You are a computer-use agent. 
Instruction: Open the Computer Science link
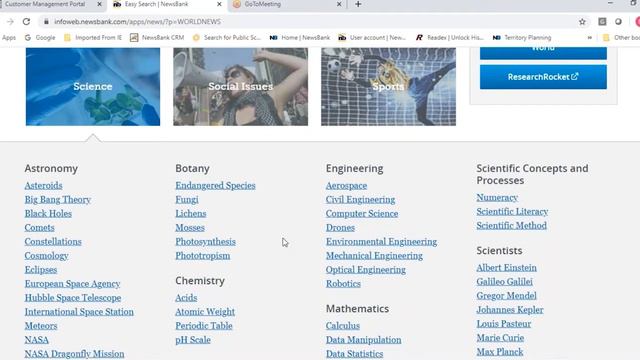click(362, 213)
